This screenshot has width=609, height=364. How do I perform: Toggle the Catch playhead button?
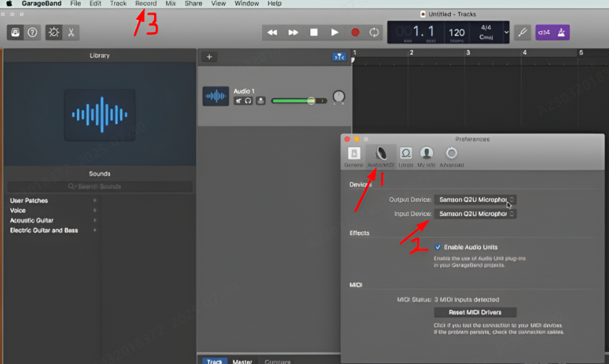click(x=339, y=57)
